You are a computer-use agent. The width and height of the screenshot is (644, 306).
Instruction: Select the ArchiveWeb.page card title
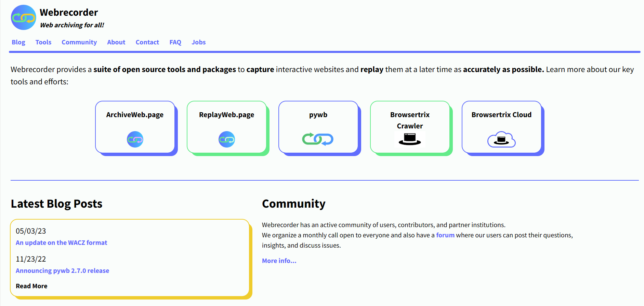coord(135,115)
